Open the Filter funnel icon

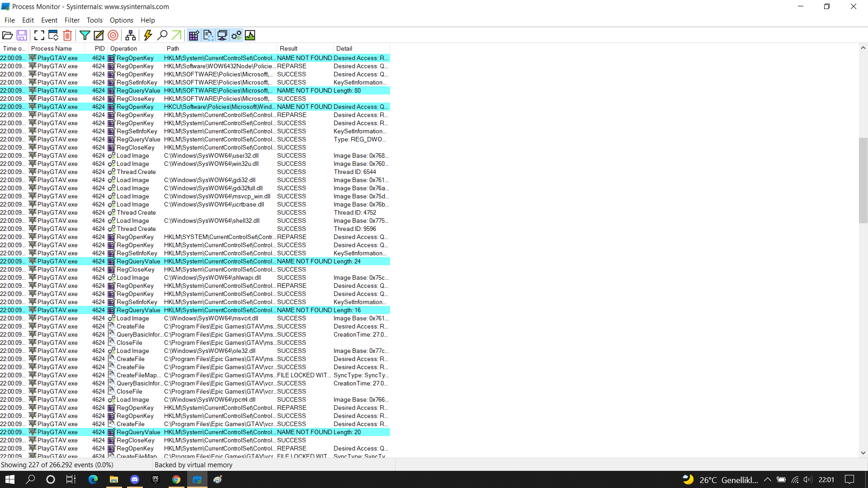click(85, 35)
